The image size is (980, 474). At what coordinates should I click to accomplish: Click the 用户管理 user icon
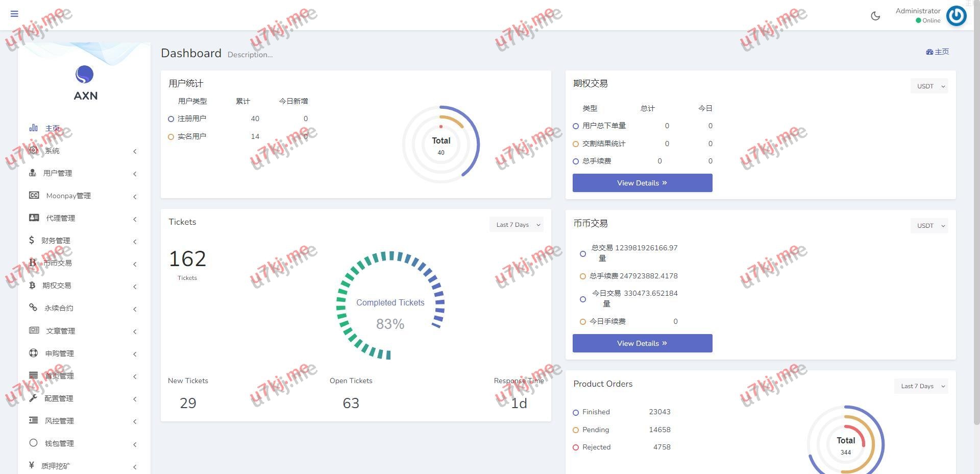33,173
